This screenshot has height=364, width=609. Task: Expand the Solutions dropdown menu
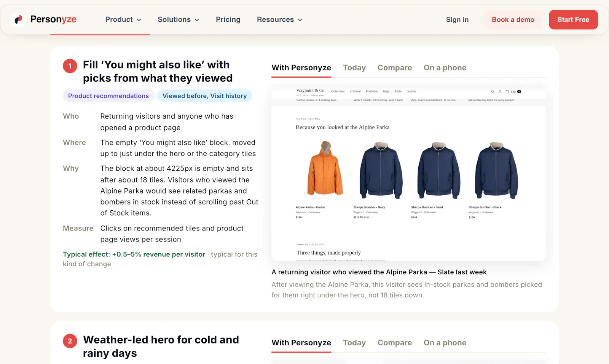(x=179, y=19)
